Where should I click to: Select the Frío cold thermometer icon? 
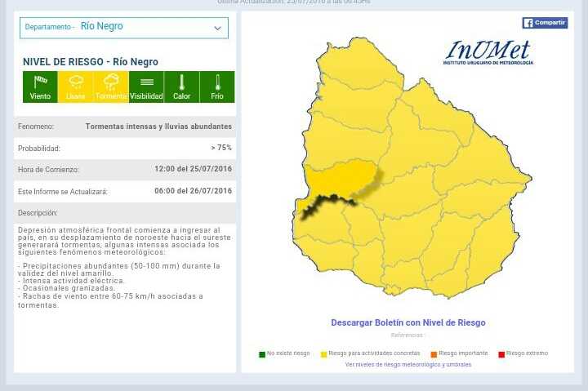217,87
